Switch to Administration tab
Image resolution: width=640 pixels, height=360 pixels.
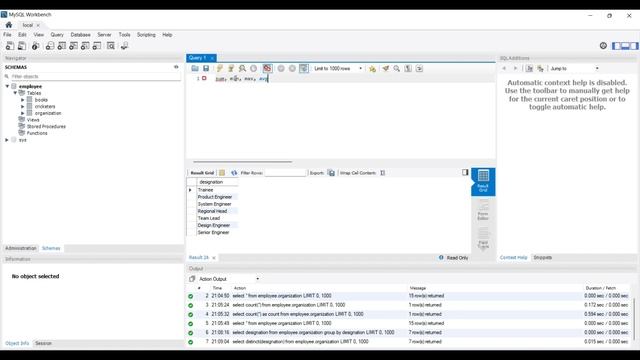(x=20, y=248)
